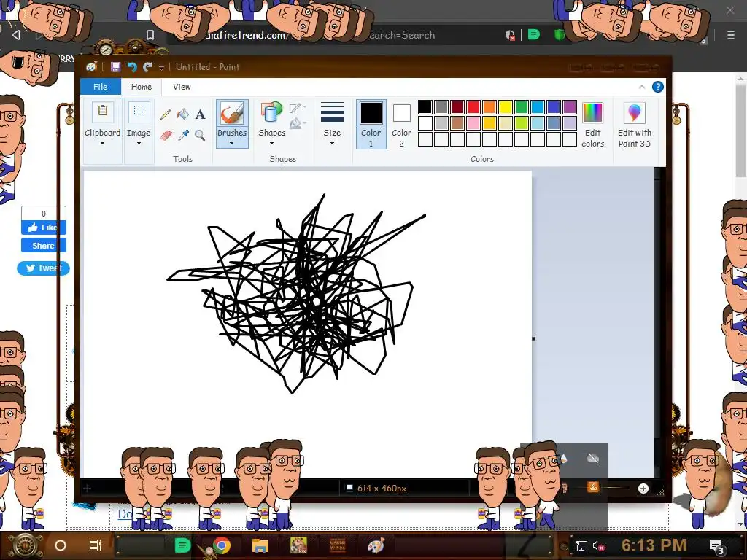Expand the Image dropdown arrow
The height and width of the screenshot is (560, 747).
point(139,144)
